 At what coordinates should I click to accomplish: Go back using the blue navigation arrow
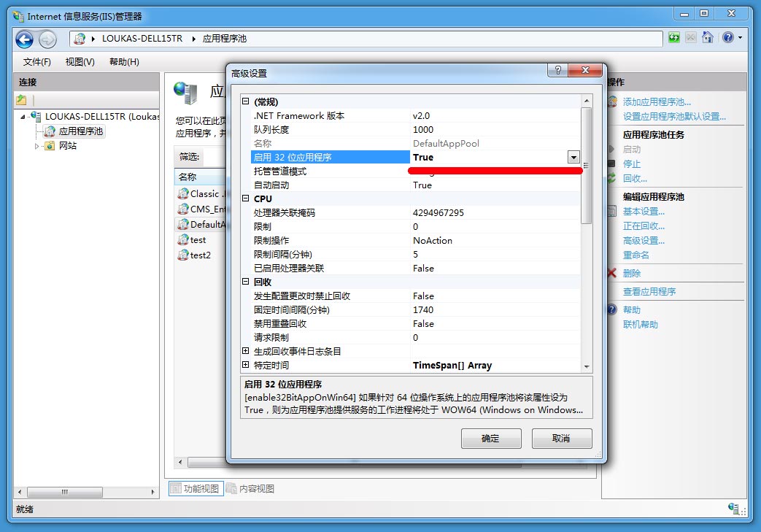click(24, 39)
